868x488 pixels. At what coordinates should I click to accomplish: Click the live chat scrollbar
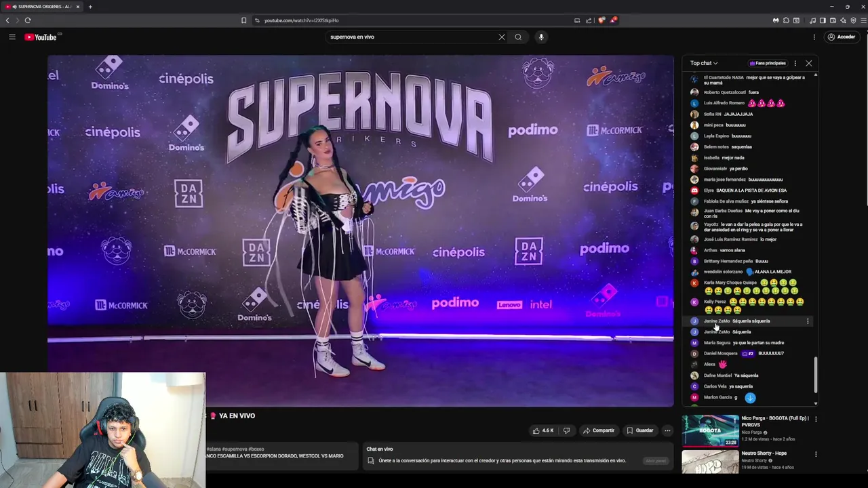click(x=816, y=374)
